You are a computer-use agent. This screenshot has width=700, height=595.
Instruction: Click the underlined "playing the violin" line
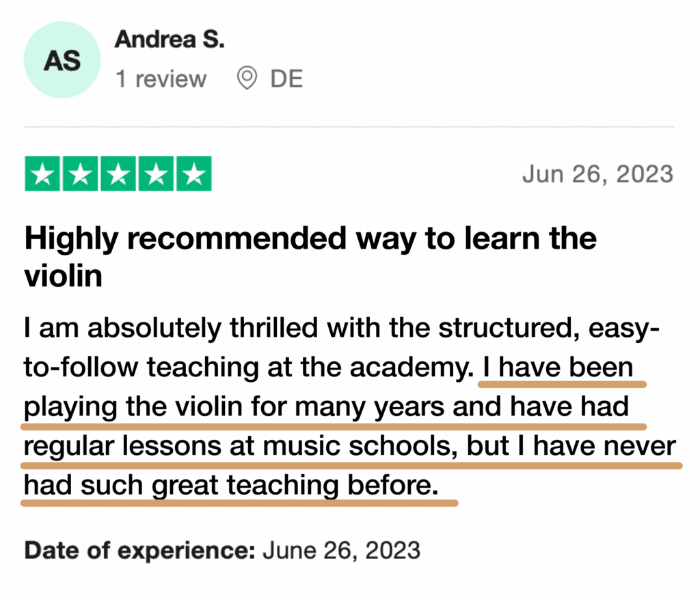(325, 407)
